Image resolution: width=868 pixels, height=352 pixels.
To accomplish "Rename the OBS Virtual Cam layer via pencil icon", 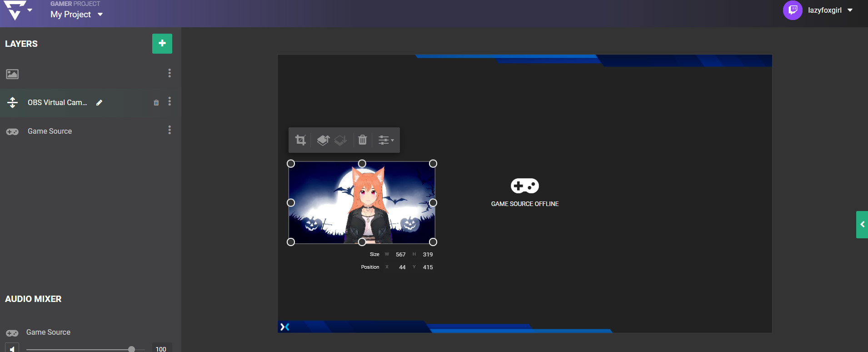I will click(x=99, y=103).
